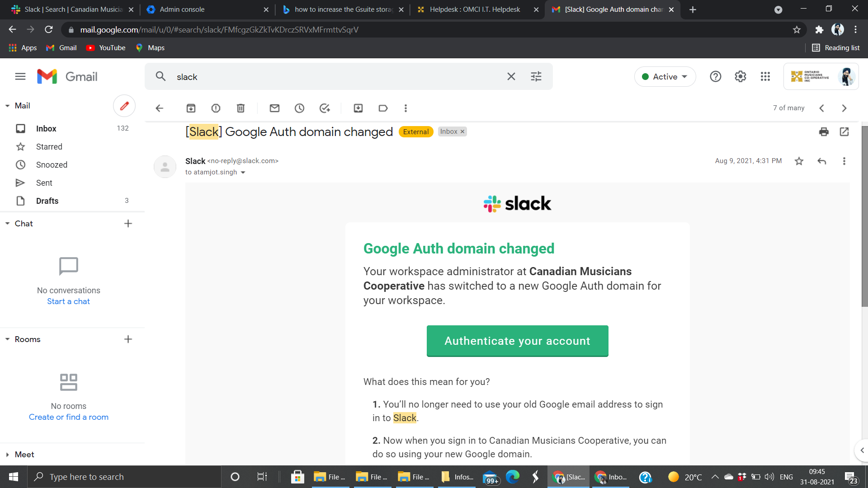
Task: Remove the Inbox label from email
Action: [462, 131]
